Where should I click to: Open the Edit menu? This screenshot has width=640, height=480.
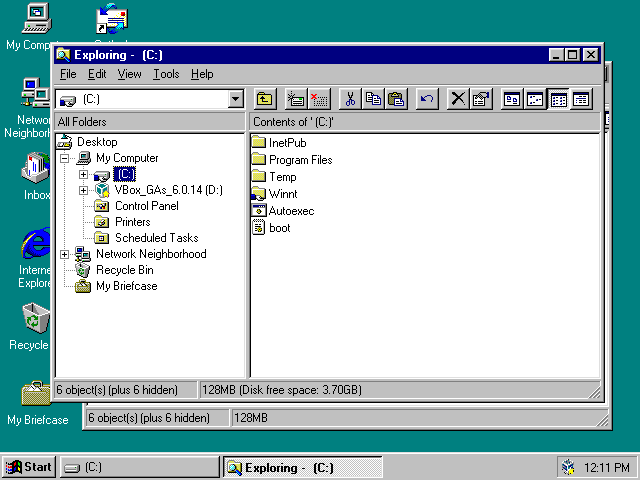tap(97, 74)
